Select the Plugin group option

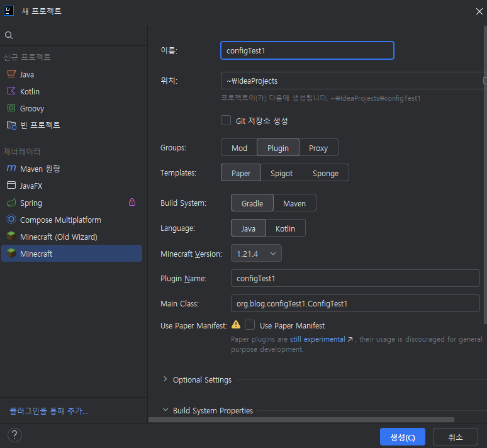click(278, 148)
